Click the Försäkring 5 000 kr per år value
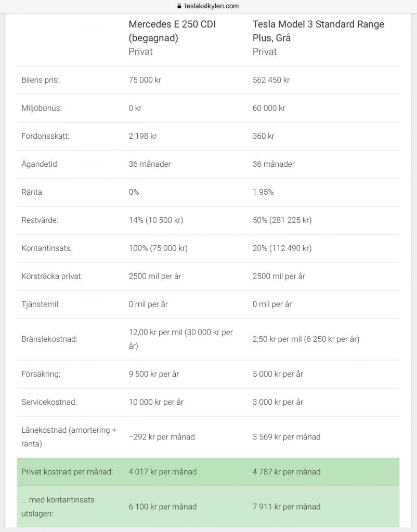Viewport: 417px width, 532px height. pos(278,374)
